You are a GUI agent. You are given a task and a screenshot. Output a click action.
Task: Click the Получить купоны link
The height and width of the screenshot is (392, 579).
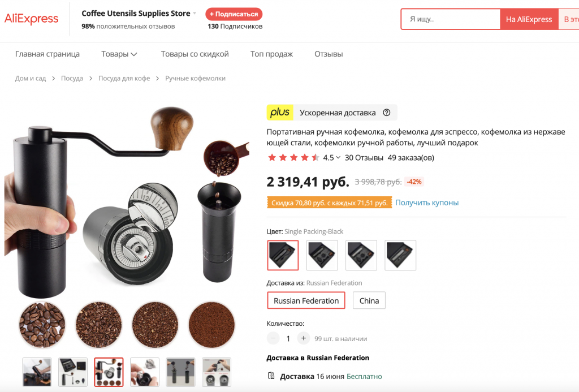(x=427, y=203)
